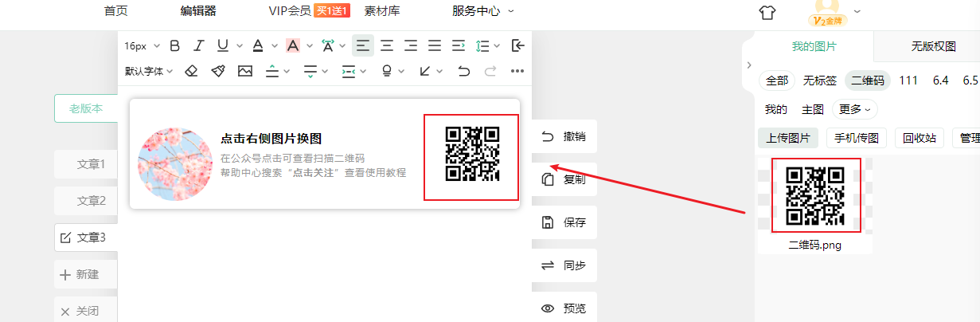Image resolution: width=980 pixels, height=322 pixels.
Task: Click the light bulb icon
Action: click(x=387, y=71)
